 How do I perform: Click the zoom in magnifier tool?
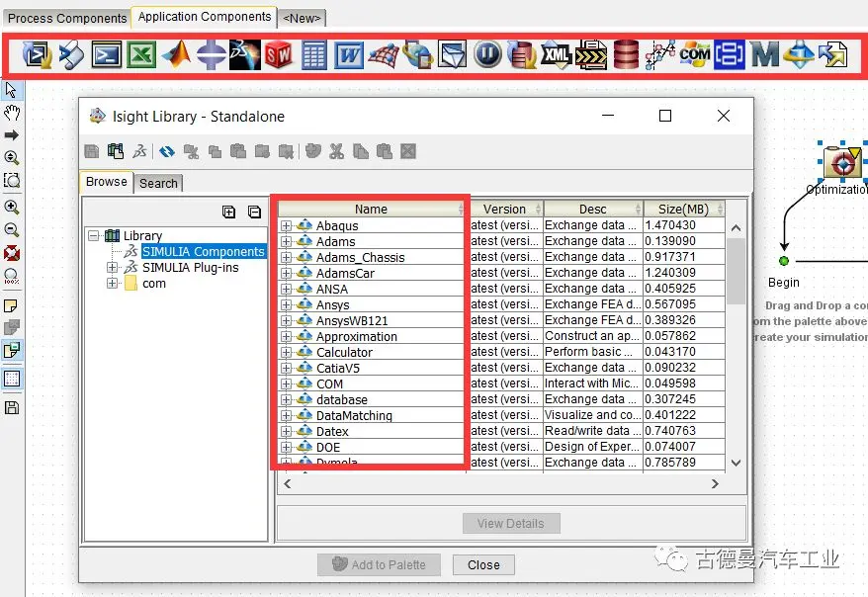[x=12, y=208]
